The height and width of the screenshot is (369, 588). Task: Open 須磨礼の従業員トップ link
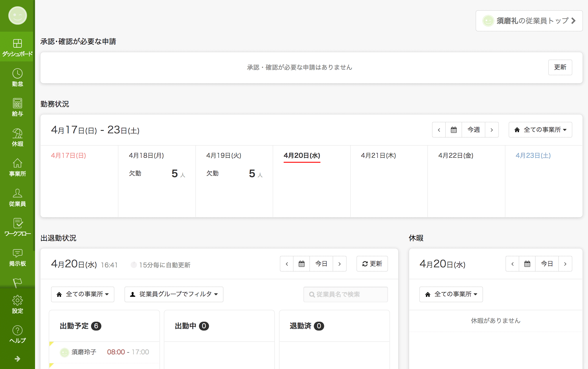[x=529, y=21]
